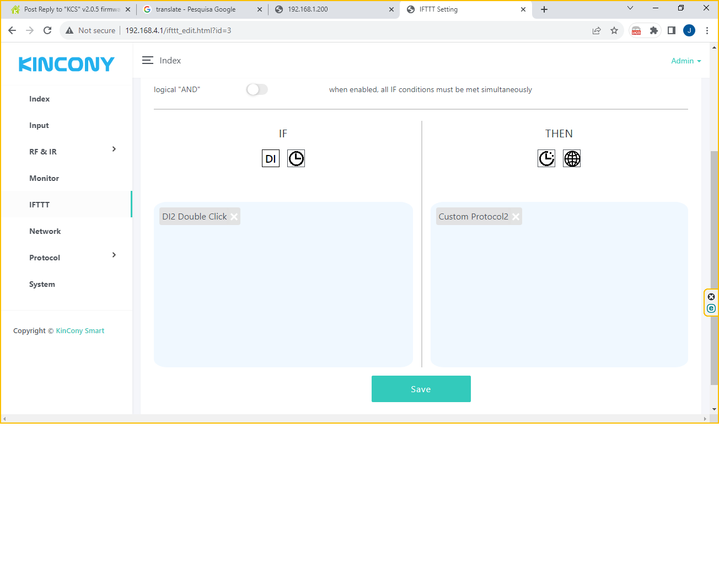Remove the DI2 Double Click condition

(234, 217)
